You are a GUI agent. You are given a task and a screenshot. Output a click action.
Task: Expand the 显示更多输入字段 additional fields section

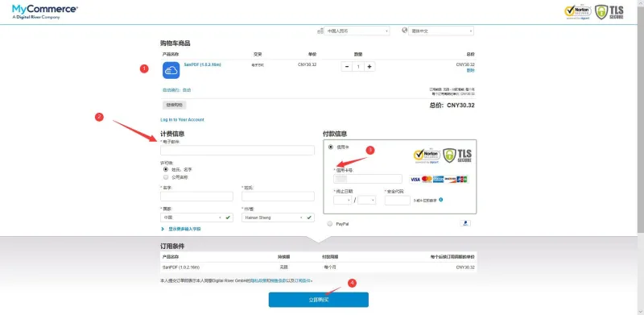pos(181,229)
